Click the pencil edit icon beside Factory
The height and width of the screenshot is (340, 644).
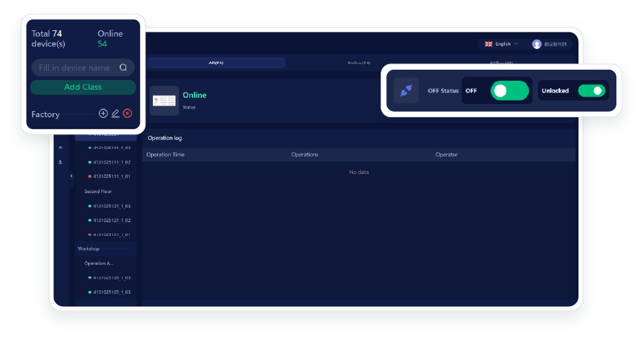pyautogui.click(x=115, y=114)
